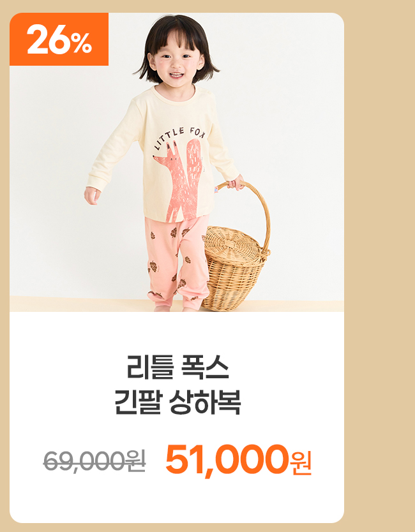Click the brown leaf pattern on pants
Image resolution: width=415 pixels, height=532 pixels.
153,267
